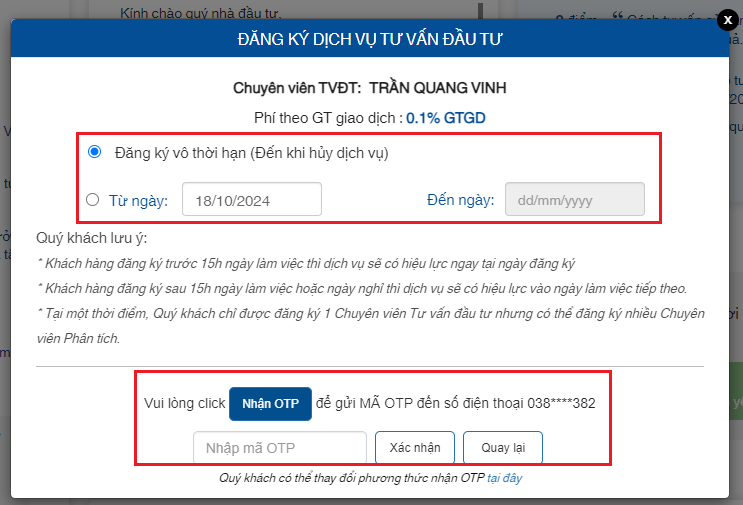Click the "Đăng ký vô thời hạn (Đến khi hủy dịch vụ)" label
The height and width of the screenshot is (505, 743).
(x=252, y=153)
